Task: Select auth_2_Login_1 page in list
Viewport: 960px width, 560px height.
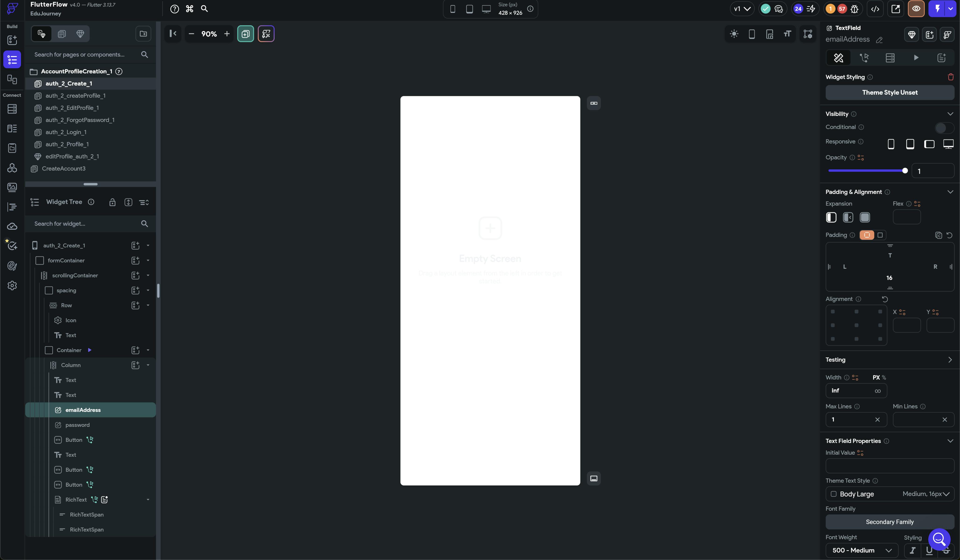Action: [x=66, y=132]
